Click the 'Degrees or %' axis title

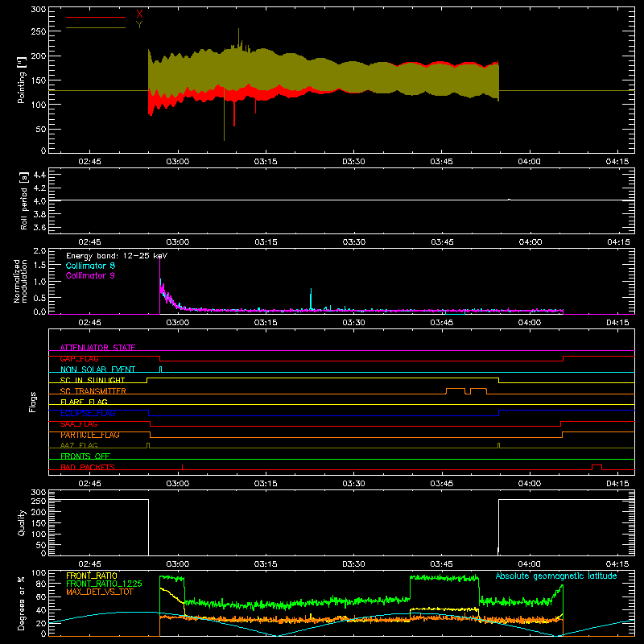pyautogui.click(x=22, y=603)
